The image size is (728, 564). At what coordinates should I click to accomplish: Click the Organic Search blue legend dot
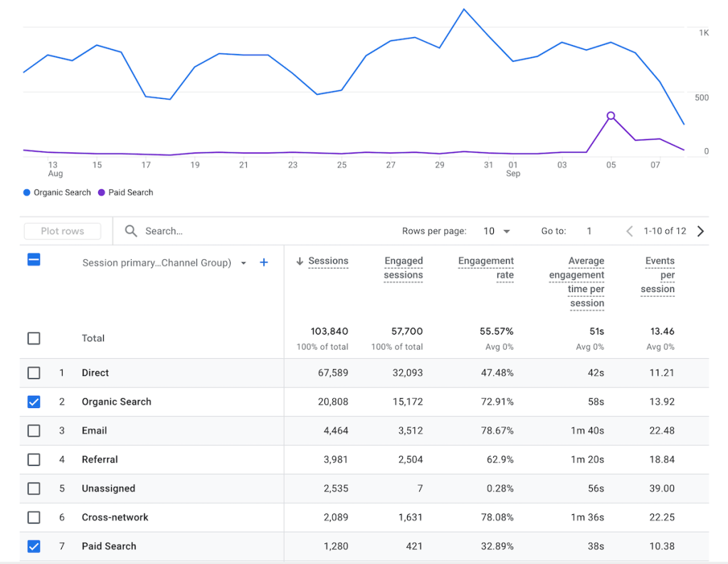click(26, 192)
